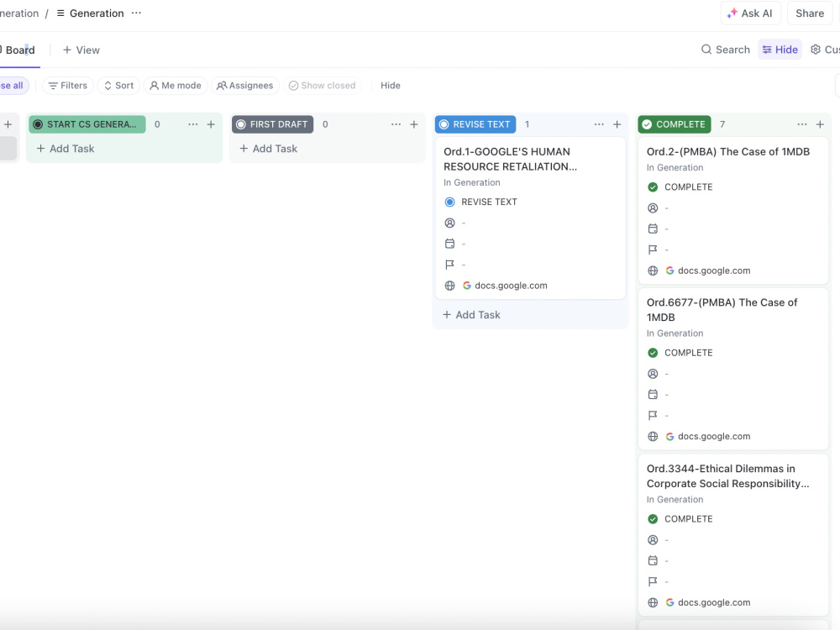Screen dimensions: 840x630
Task: Set due date on Ord.6677 card
Action: pyautogui.click(x=653, y=394)
